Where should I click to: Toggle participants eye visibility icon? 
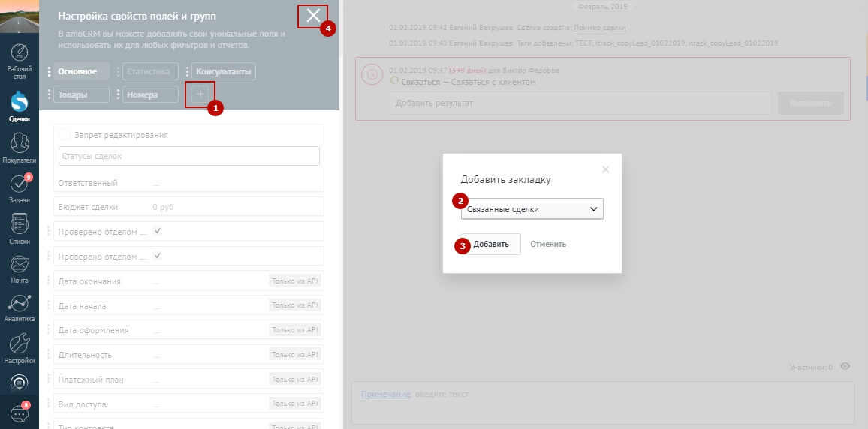(845, 367)
